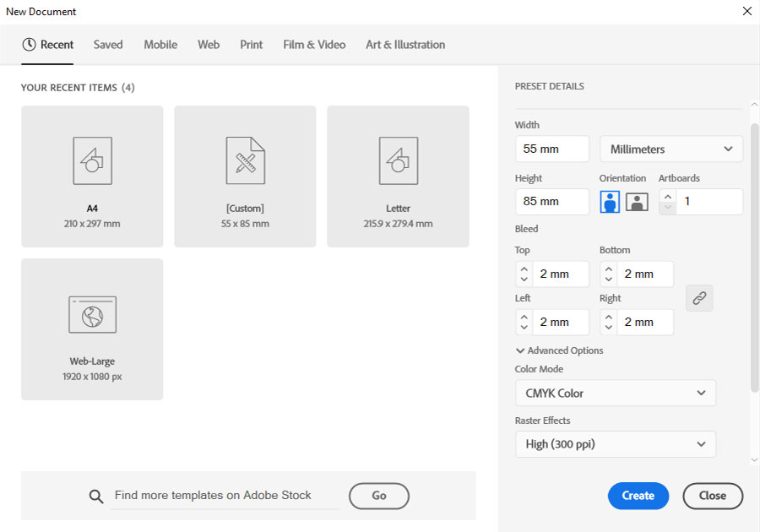Set landscape orientation

(637, 202)
